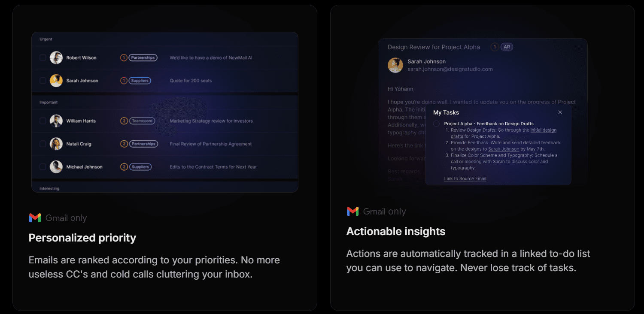This screenshot has height=314, width=644.
Task: Click the initial design drafts link
Action: [x=544, y=130]
